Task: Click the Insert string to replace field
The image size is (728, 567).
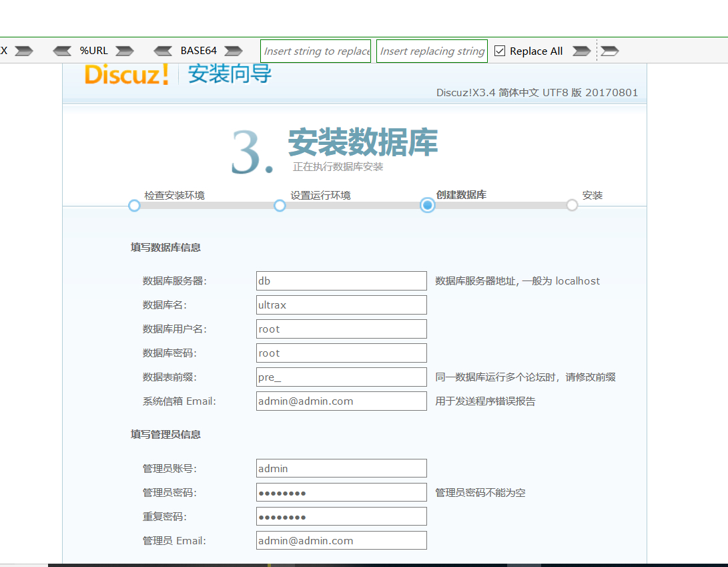Action: pos(316,51)
